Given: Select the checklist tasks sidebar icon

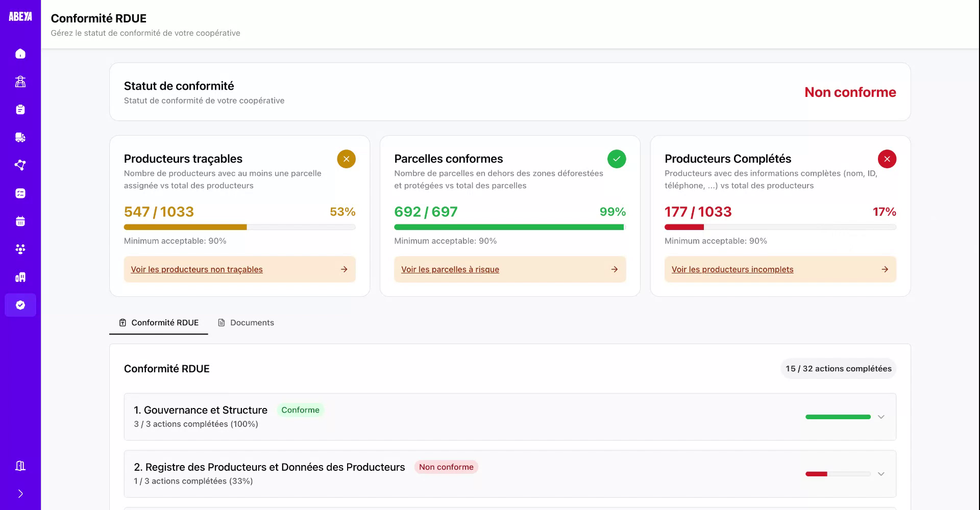Looking at the screenshot, I should 20,193.
